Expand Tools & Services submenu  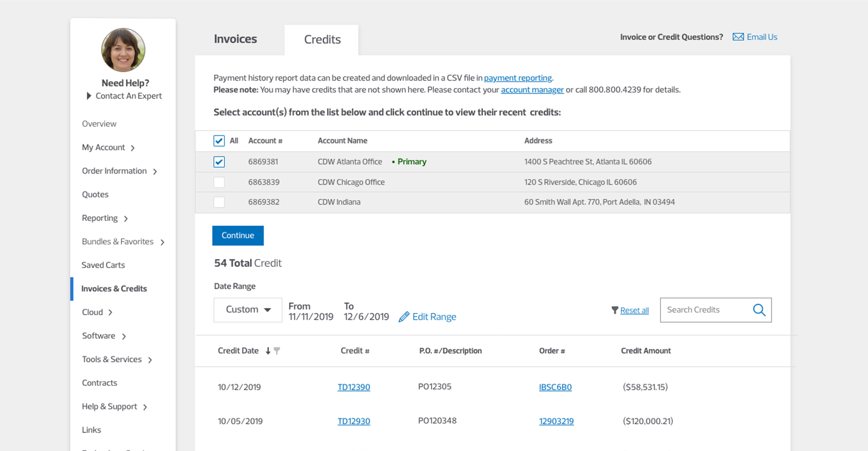click(x=150, y=360)
